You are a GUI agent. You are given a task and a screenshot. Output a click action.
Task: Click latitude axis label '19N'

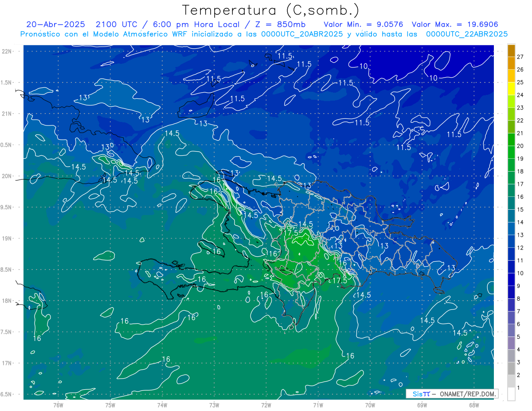[x=7, y=238]
